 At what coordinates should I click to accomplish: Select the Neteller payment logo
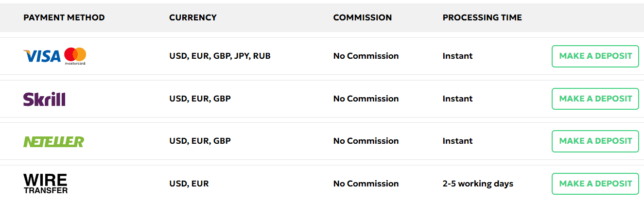tap(53, 141)
